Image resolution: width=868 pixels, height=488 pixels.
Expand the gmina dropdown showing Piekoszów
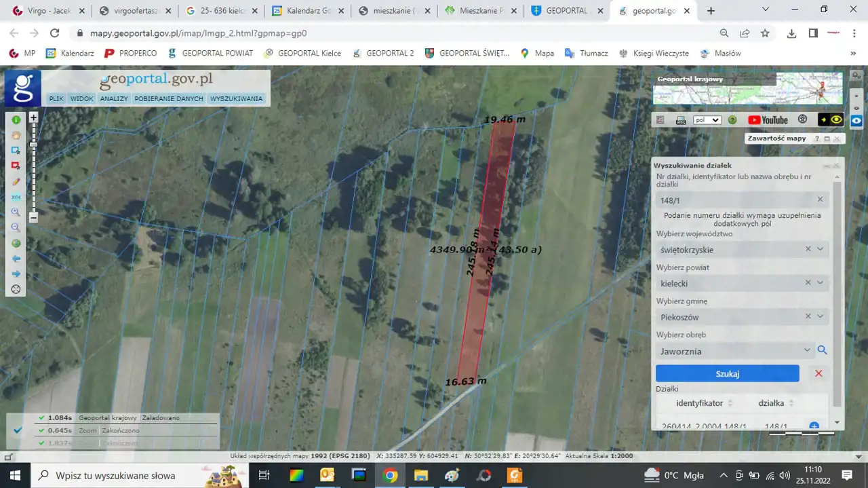click(820, 316)
